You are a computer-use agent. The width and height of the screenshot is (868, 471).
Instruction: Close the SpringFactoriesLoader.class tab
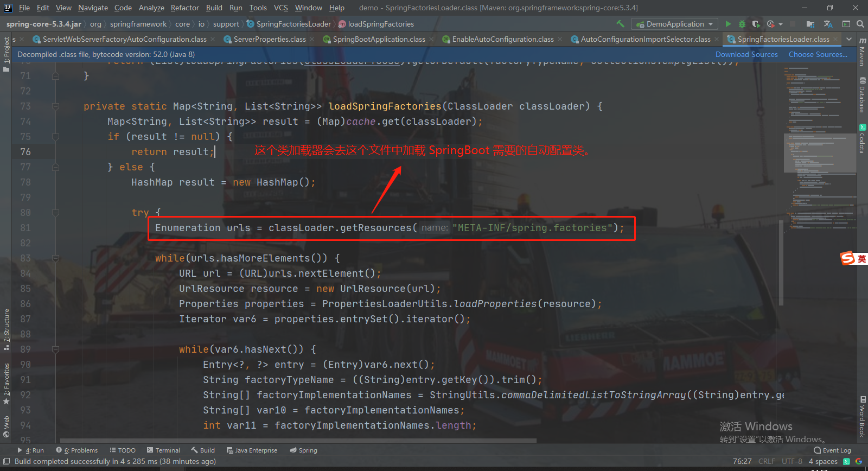pyautogui.click(x=835, y=39)
